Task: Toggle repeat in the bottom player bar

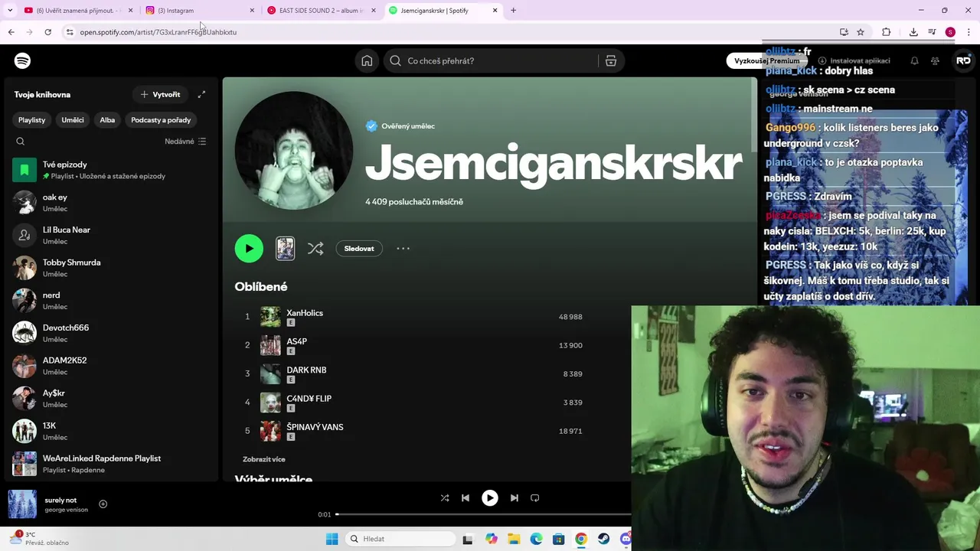Action: 535,497
